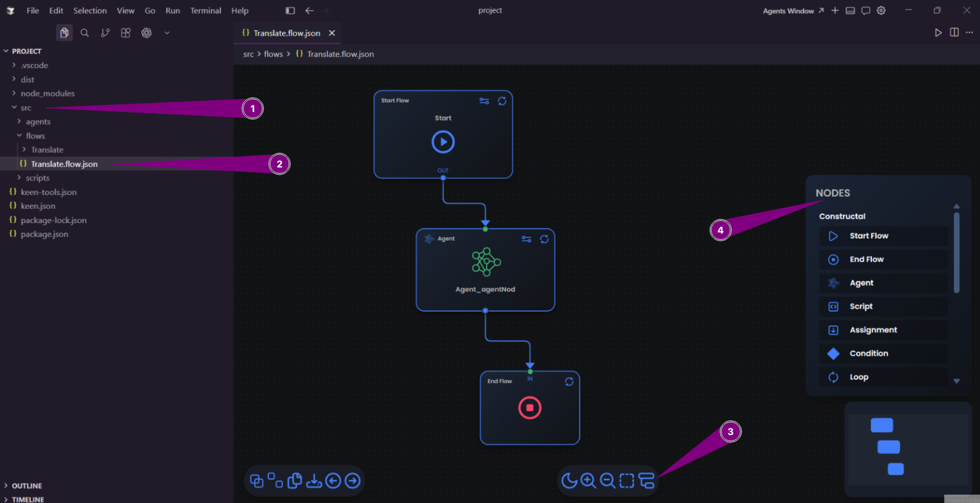
Task: Click the group nodes icon in canvas toolbar
Action: click(257, 481)
